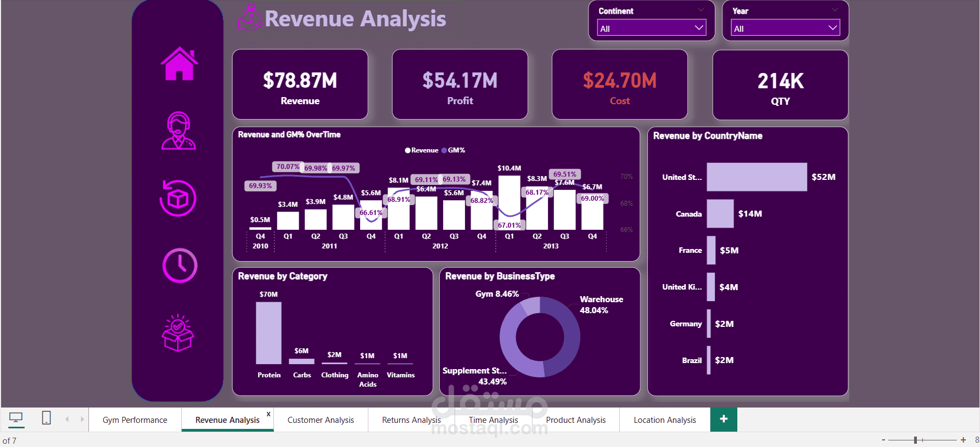Zoom out with the minus button

883,440
